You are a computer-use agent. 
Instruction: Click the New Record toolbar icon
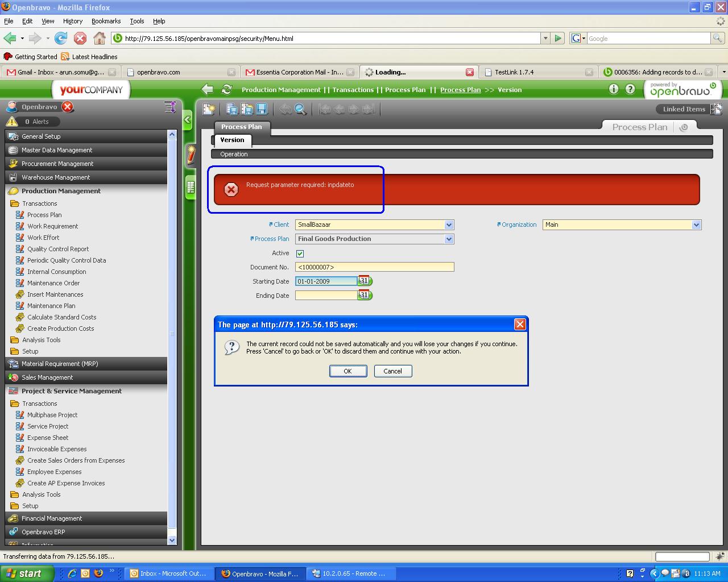(209, 109)
